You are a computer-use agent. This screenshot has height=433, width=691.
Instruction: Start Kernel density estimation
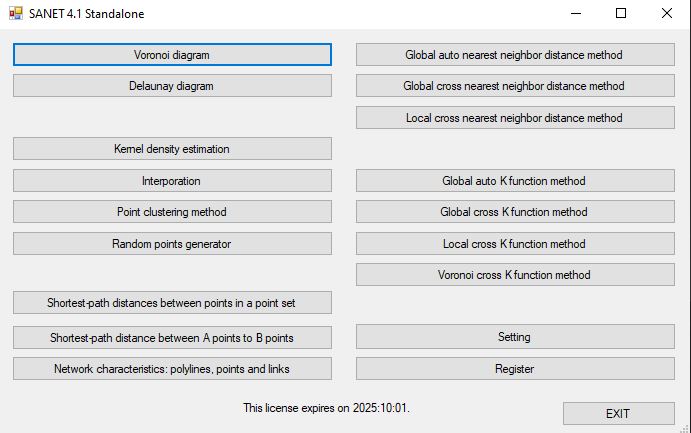click(x=172, y=148)
